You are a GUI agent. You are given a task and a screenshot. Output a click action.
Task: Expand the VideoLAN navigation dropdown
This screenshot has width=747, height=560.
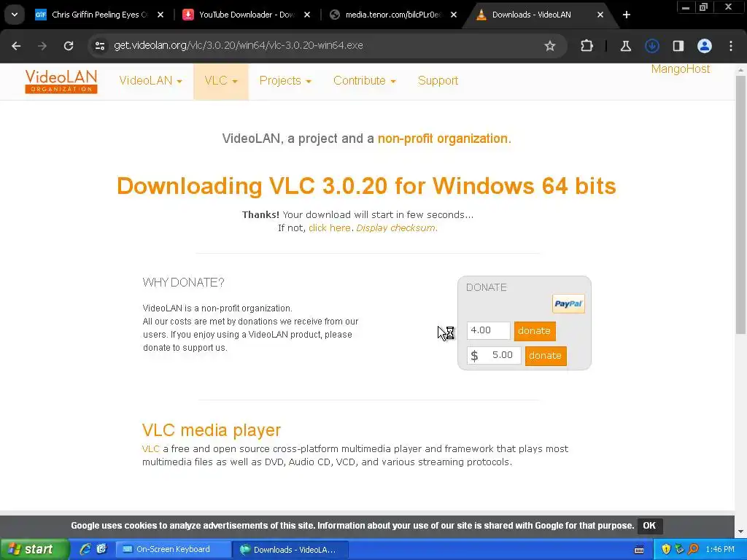pos(150,80)
